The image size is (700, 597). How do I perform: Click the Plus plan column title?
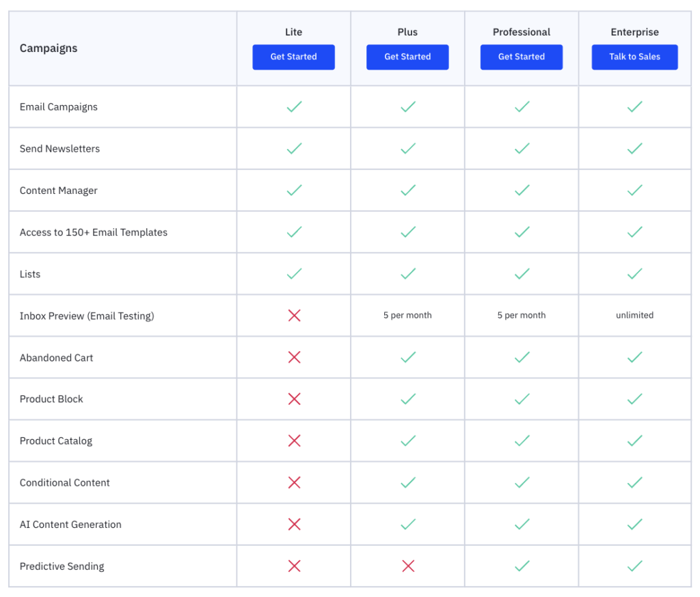coord(407,32)
